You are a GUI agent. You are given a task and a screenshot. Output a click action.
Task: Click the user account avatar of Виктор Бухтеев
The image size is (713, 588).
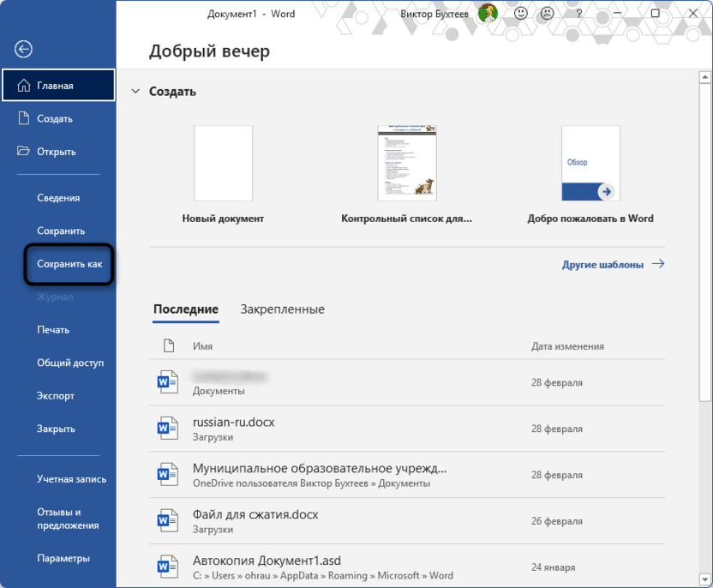point(488,13)
